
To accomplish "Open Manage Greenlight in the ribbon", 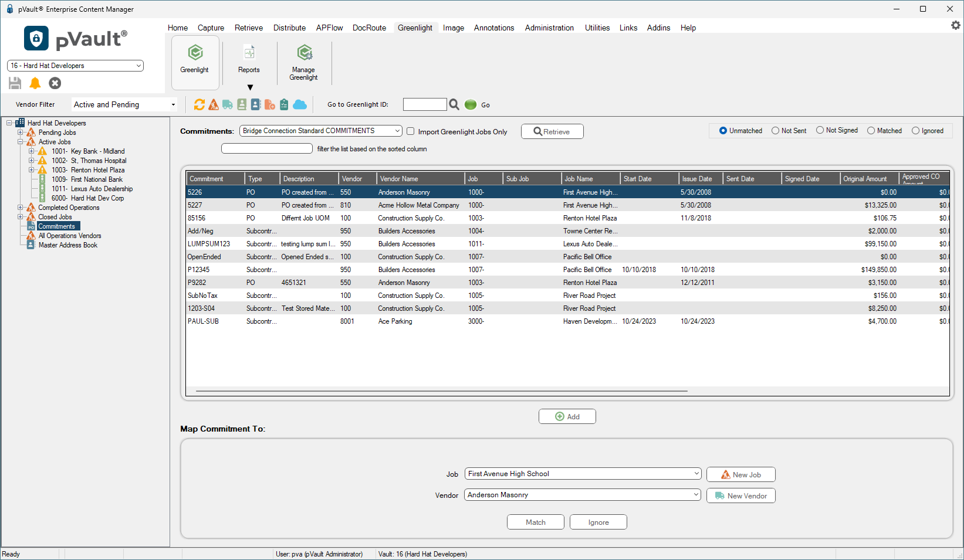I will click(304, 62).
